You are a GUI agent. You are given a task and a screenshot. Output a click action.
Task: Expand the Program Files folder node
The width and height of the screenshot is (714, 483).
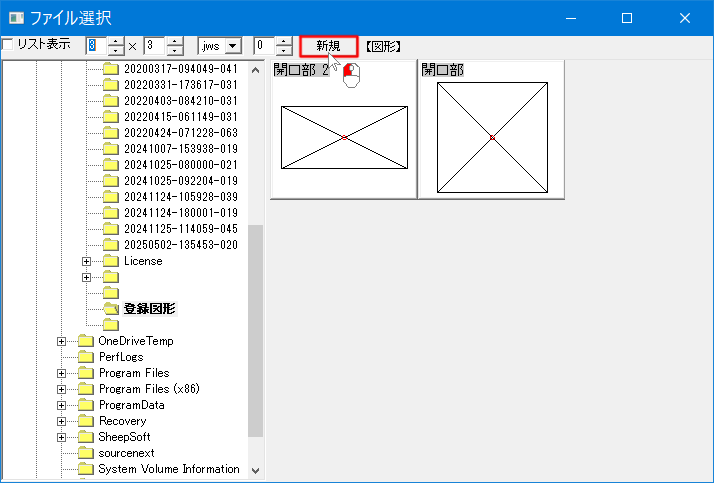(61, 373)
